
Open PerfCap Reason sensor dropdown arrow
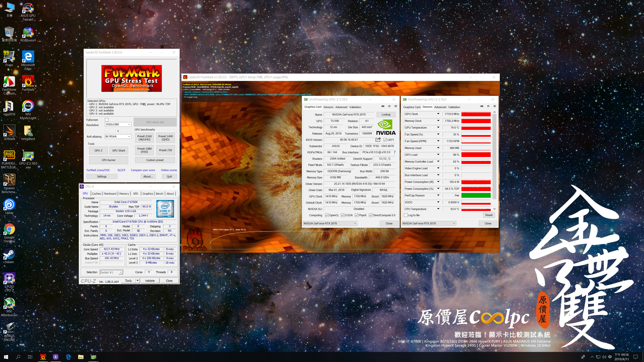click(438, 195)
